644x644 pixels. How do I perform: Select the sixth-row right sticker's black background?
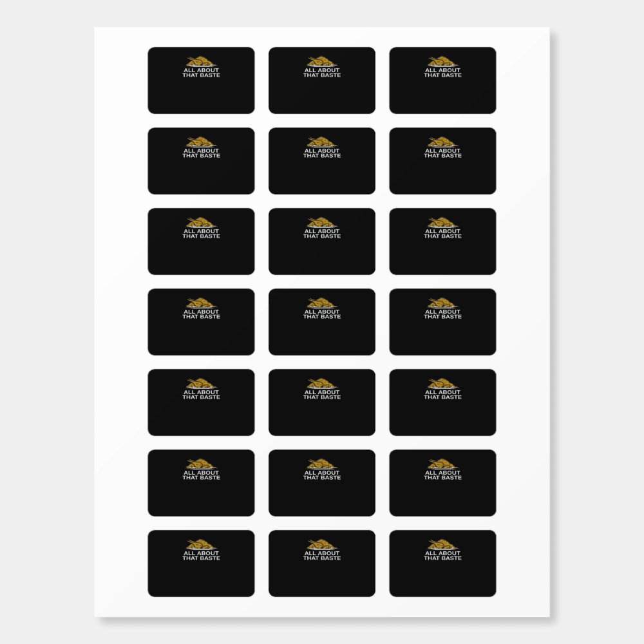click(x=442, y=499)
